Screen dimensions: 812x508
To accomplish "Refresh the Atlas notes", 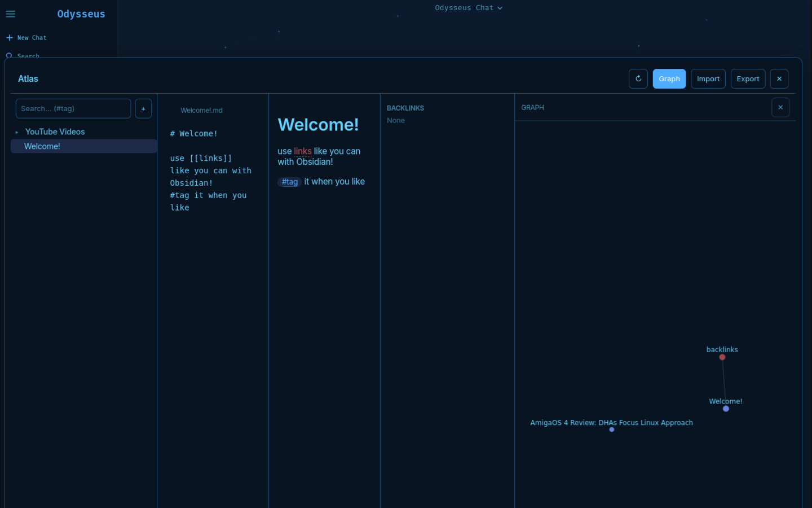I will tap(638, 79).
